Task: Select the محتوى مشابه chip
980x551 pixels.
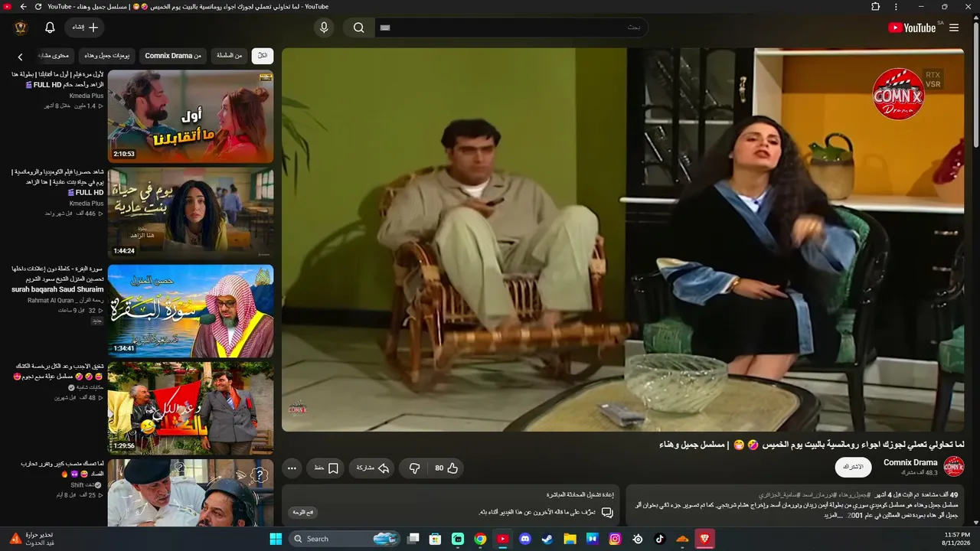Action: pos(54,55)
